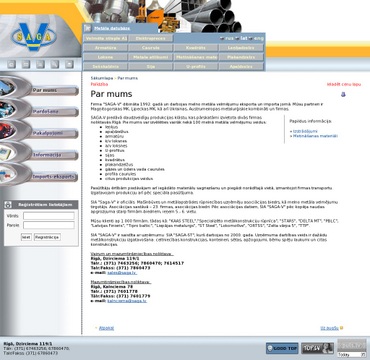Click the Reģistrācija button
The width and height of the screenshot is (370, 360).
pos(47,237)
